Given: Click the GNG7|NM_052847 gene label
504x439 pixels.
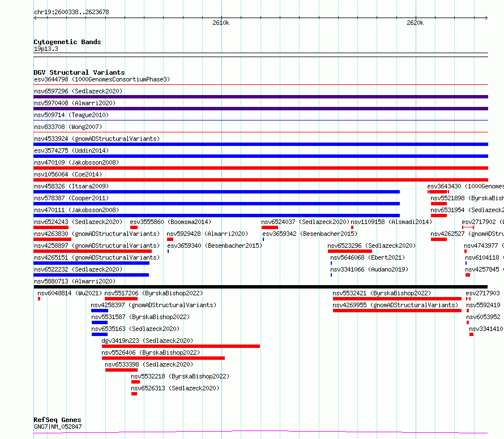Looking at the screenshot, I should point(58,427).
